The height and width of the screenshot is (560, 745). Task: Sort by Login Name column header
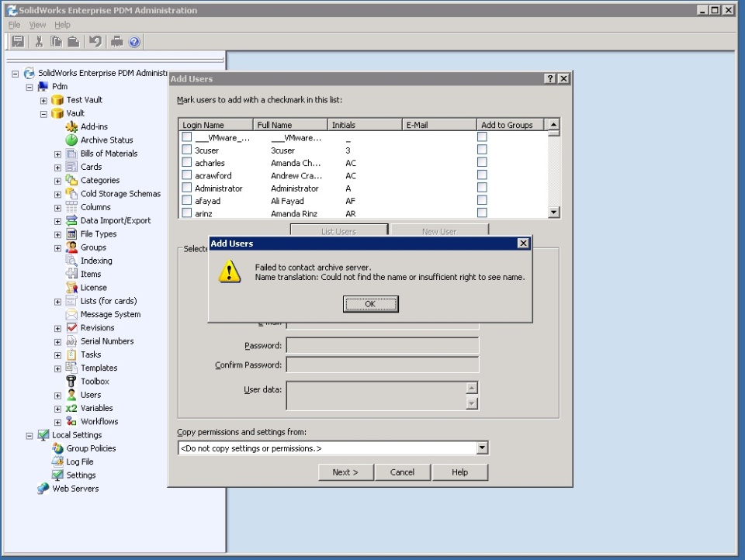(x=216, y=124)
